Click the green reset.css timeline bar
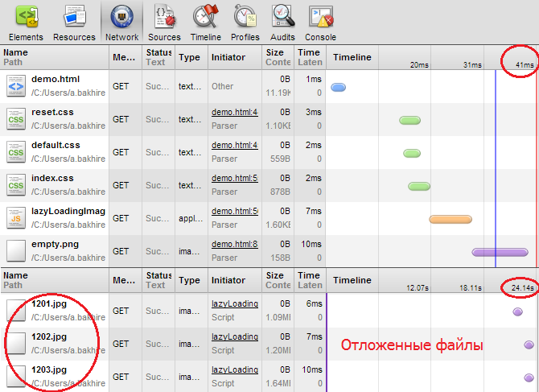Image resolution: width=539 pixels, height=392 pixels. pyautogui.click(x=409, y=121)
